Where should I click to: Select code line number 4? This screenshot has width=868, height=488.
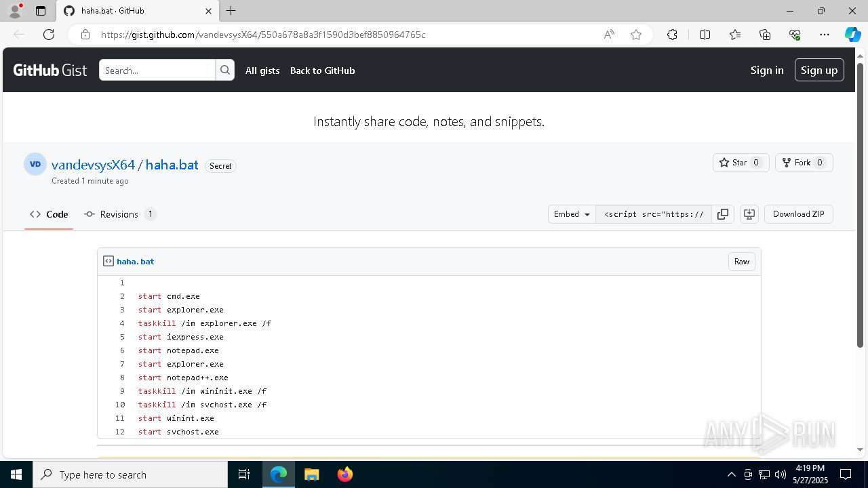pos(122,323)
